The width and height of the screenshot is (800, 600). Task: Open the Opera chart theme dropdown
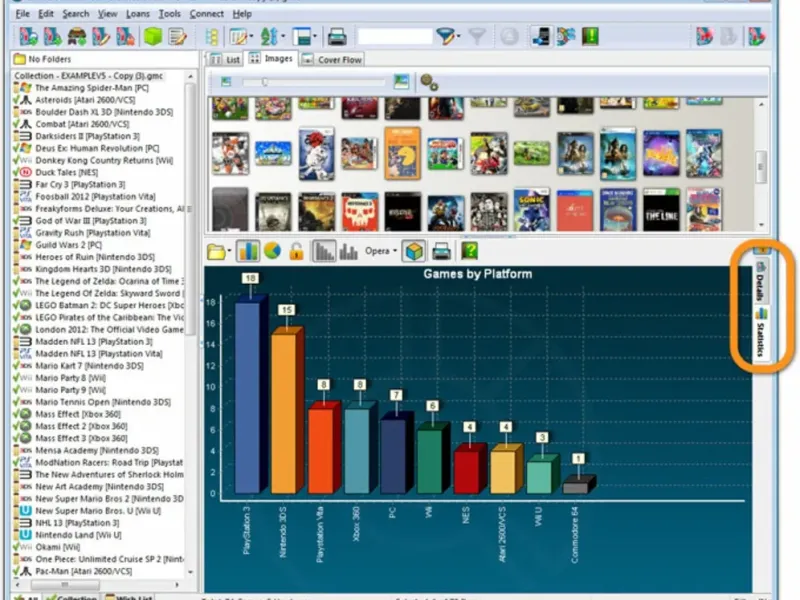(381, 251)
